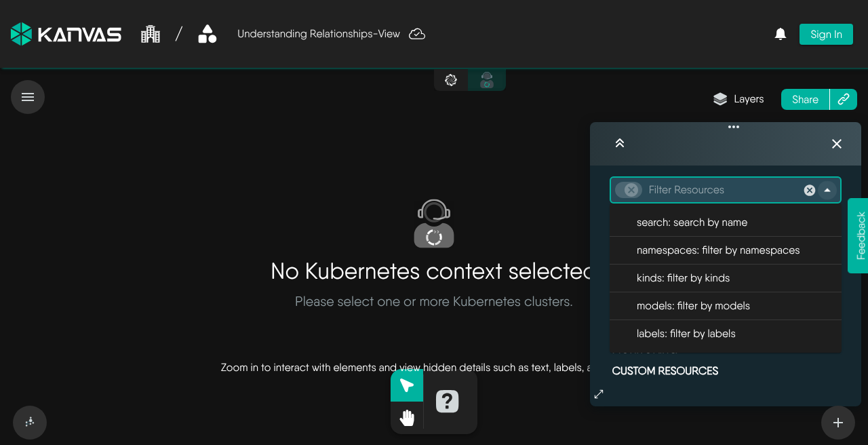Open the shapes workspace icon
Screen dimensions: 868x445
click(x=208, y=34)
